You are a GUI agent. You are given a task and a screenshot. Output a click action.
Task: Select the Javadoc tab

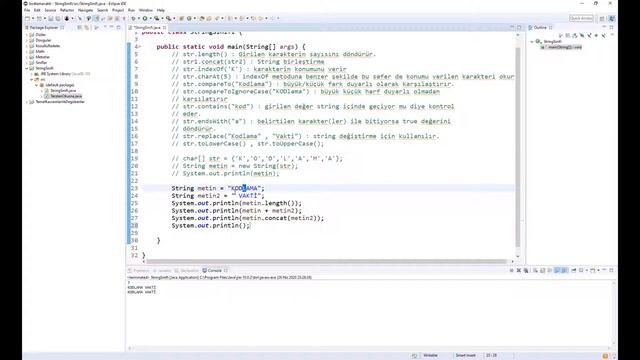coord(162,270)
